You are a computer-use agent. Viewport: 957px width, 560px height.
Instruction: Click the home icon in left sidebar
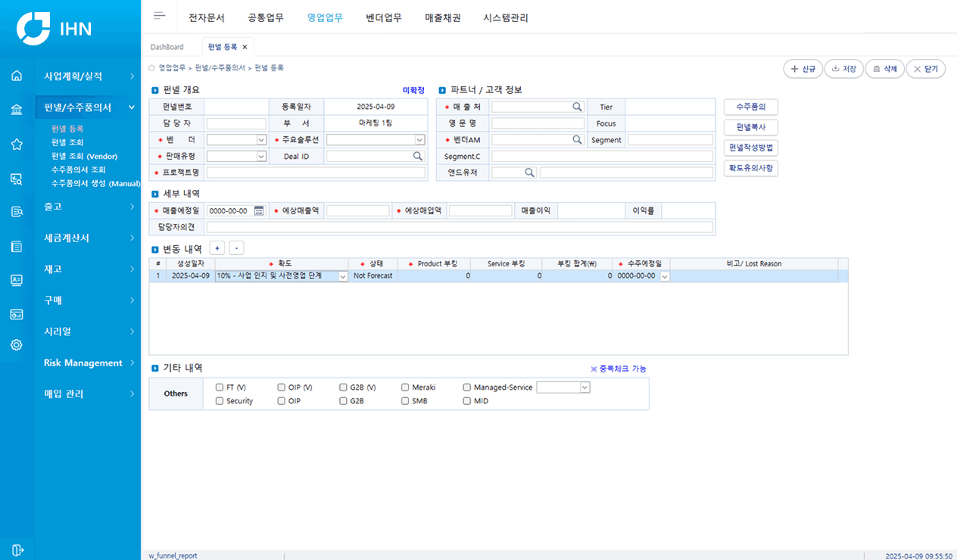17,76
